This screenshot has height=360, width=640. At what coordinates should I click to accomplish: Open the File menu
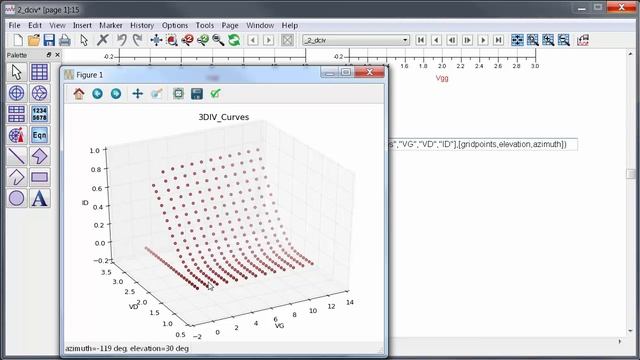[x=14, y=25]
